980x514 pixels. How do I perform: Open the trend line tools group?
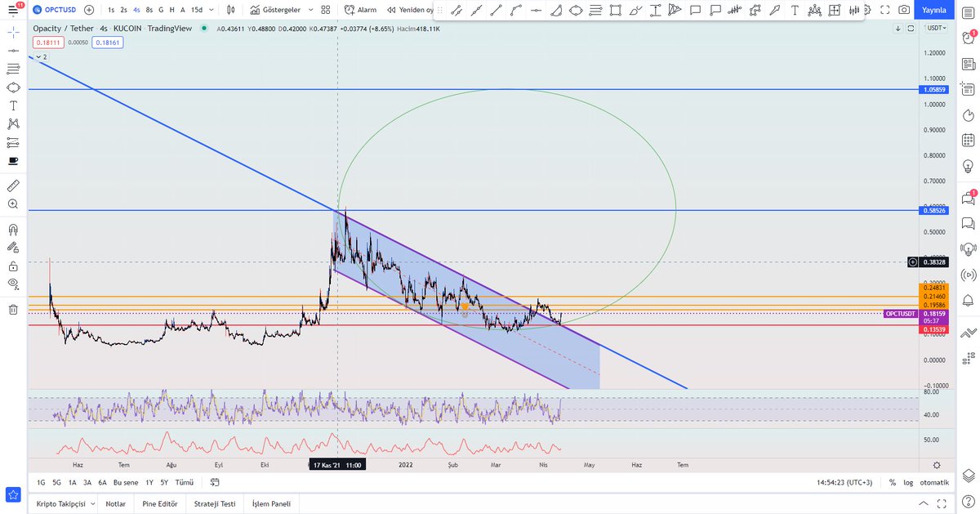(x=13, y=51)
